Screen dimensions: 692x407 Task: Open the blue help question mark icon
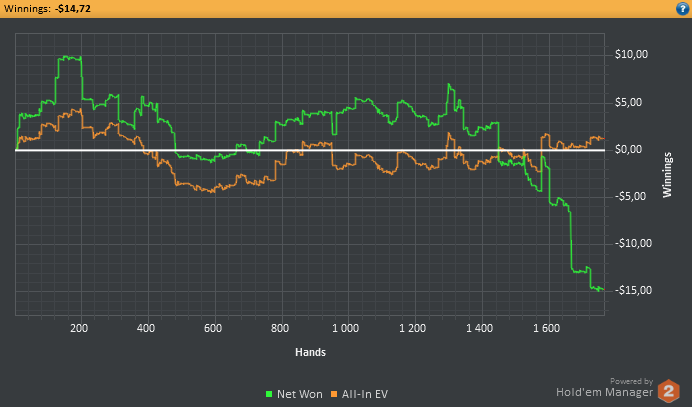682,8
